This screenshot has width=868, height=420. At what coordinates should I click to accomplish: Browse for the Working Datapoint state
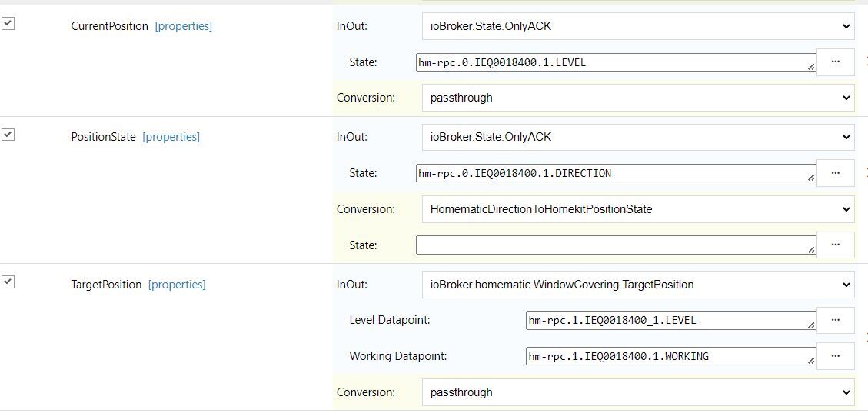point(836,355)
